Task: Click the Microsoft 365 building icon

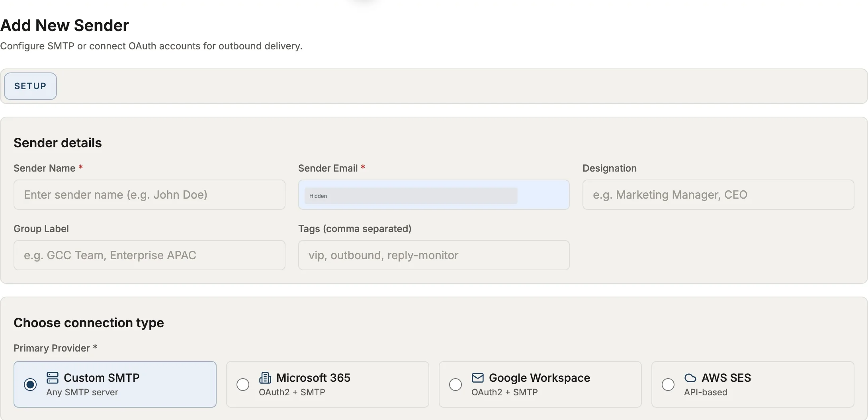Action: (x=265, y=378)
